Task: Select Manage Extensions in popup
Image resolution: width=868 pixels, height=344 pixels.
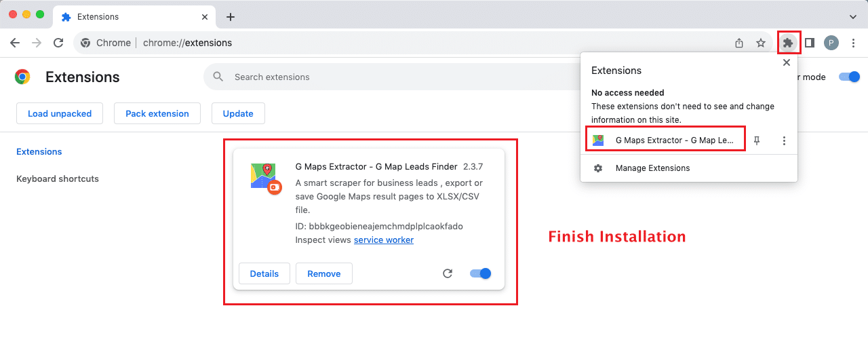Action: pyautogui.click(x=652, y=168)
